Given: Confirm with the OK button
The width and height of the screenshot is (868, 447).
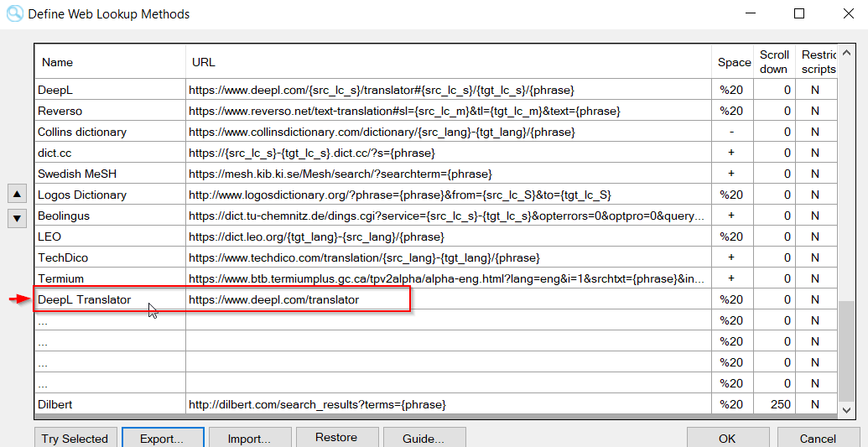Looking at the screenshot, I should [728, 439].
